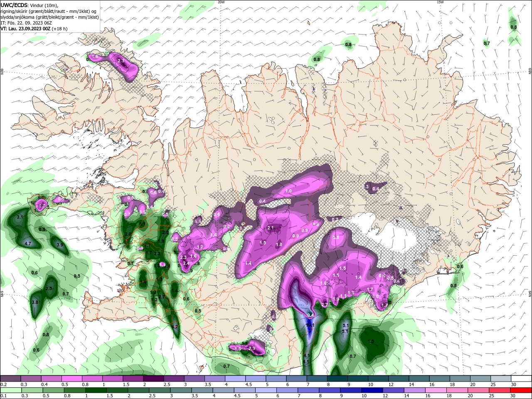This screenshot has width=532, height=399.
Task: Click the 2.9 snow value near the south coast
Action: (251, 348)
